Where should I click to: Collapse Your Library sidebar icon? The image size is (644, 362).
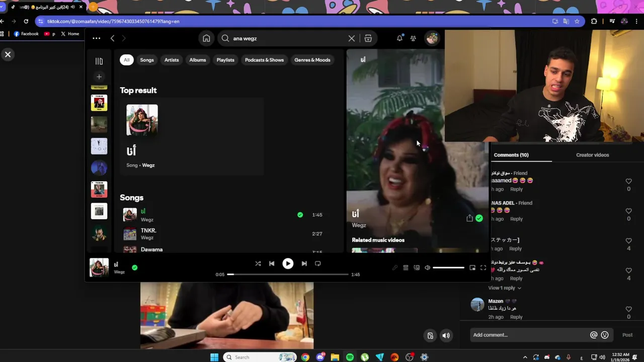[x=99, y=61]
